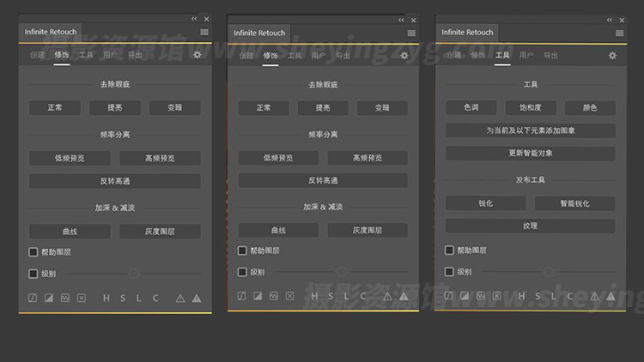
Task: Click the S icon in right panel footer
Action: tap(538, 297)
